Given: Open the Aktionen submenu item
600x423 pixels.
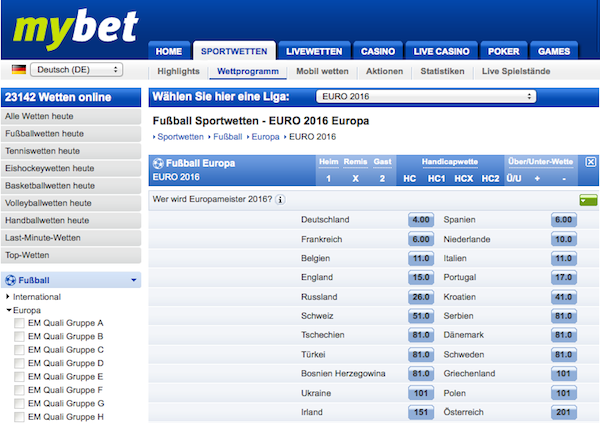Looking at the screenshot, I should [384, 71].
